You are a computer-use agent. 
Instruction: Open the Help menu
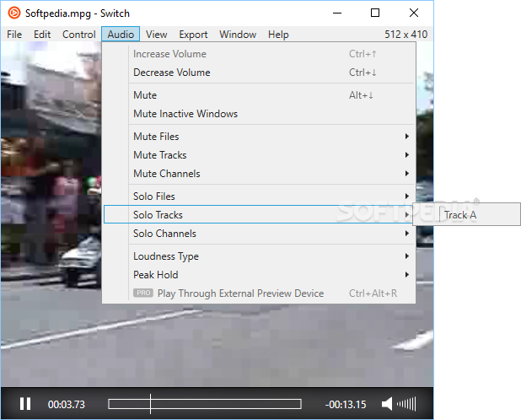(278, 35)
